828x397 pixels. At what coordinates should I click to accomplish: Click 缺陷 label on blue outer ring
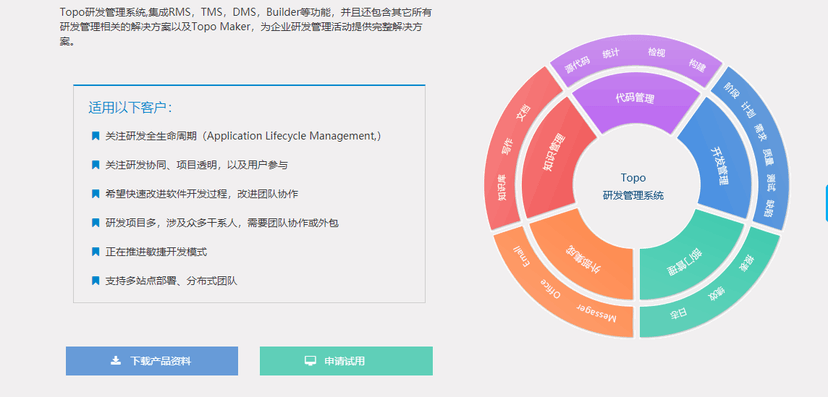pyautogui.click(x=770, y=208)
